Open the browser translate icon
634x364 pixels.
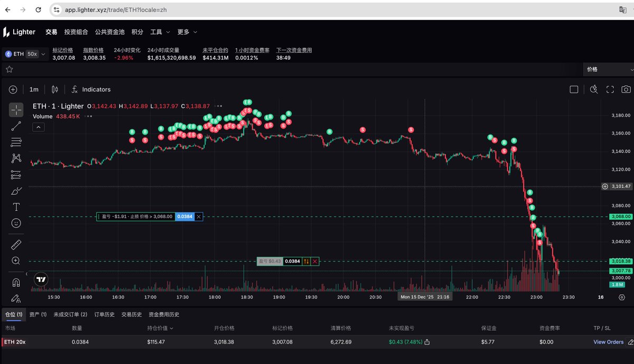[623, 10]
